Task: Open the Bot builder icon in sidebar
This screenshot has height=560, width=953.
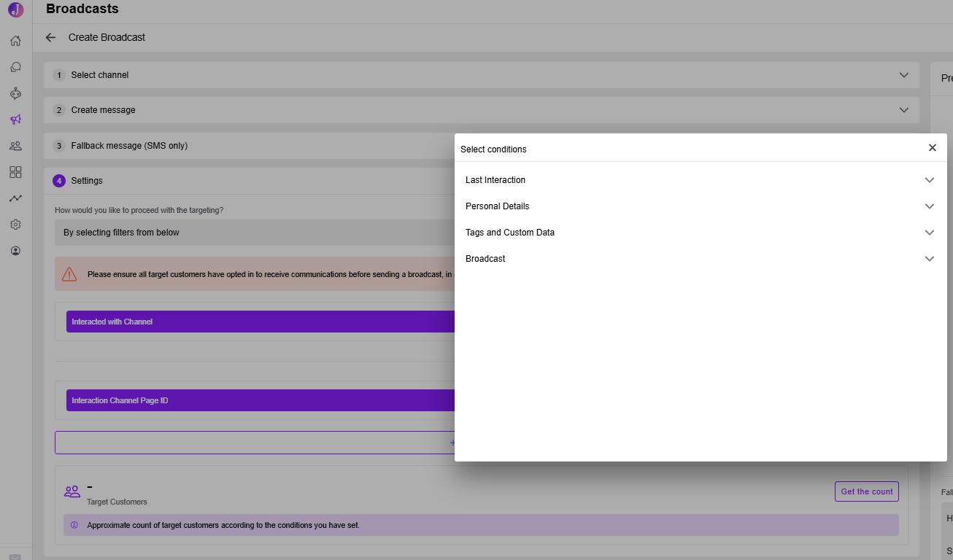Action: (x=15, y=93)
